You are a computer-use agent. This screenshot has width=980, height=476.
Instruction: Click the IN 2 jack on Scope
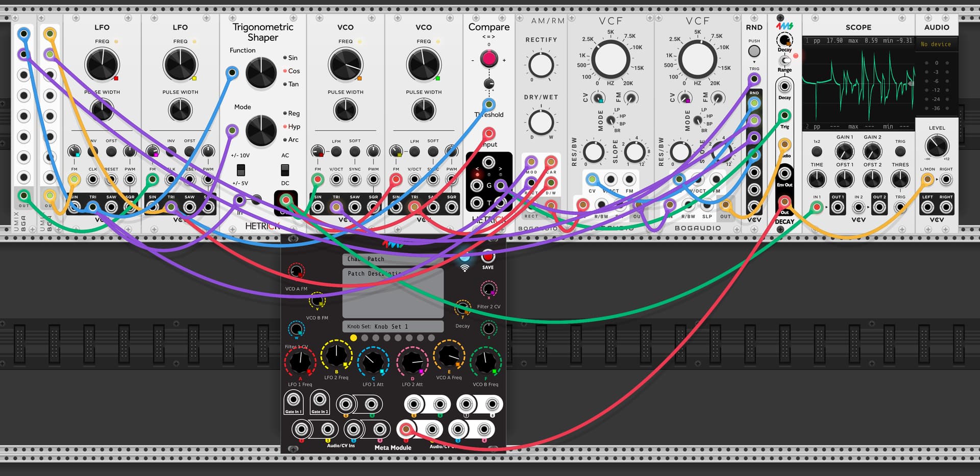point(859,207)
